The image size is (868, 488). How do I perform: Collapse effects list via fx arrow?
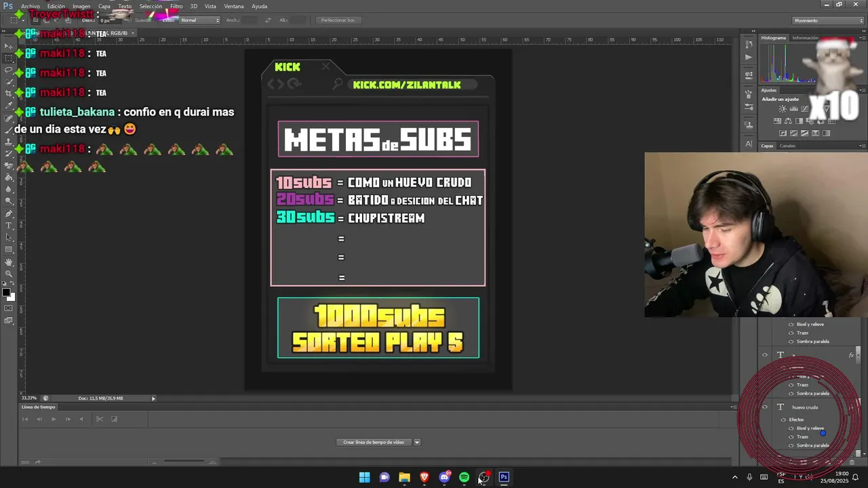[857, 355]
